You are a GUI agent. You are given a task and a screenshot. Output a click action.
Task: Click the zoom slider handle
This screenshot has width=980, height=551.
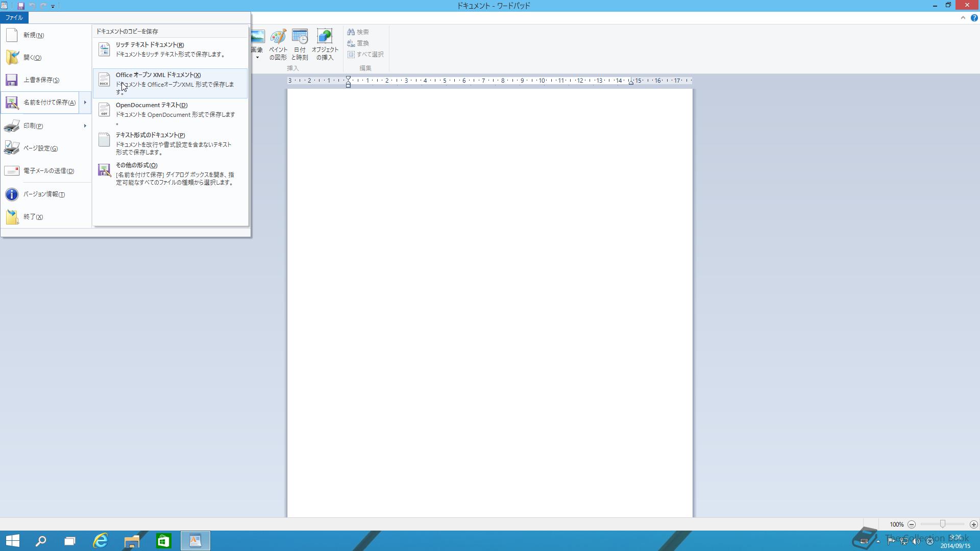[x=943, y=524]
